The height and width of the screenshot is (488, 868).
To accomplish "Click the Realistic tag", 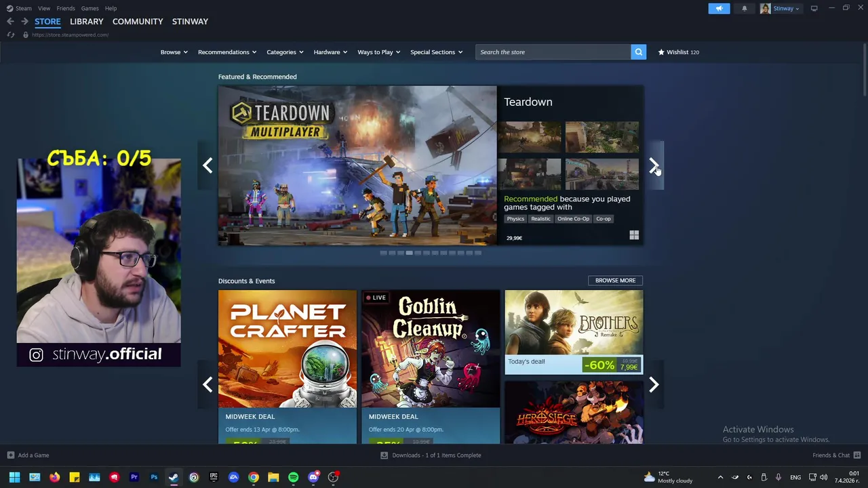I will [540, 219].
